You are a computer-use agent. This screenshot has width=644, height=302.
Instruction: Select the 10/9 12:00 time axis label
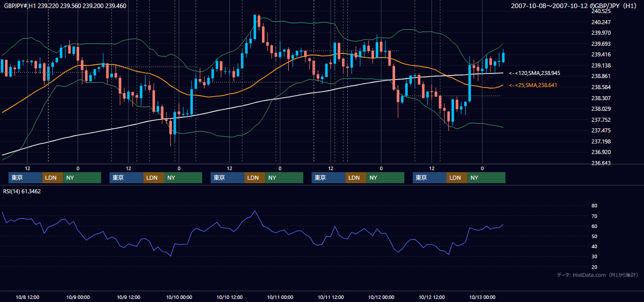pyautogui.click(x=128, y=297)
